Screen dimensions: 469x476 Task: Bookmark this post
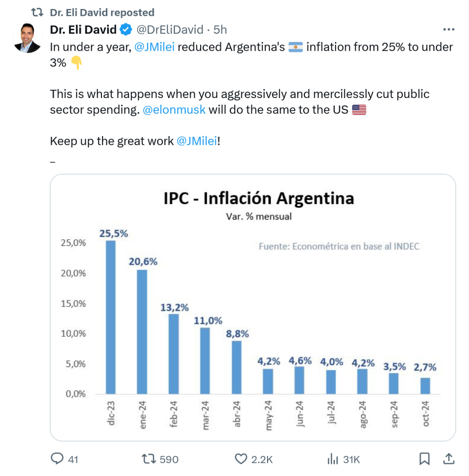coord(424,459)
